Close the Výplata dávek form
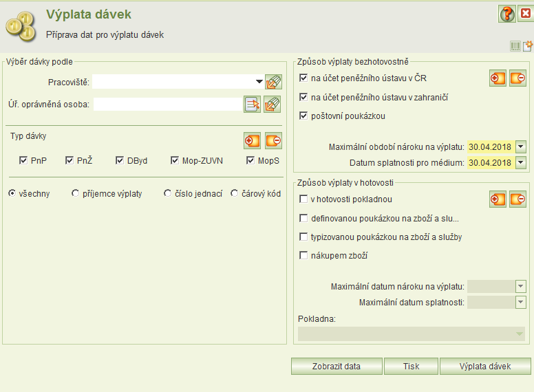This screenshot has height=392, width=534. click(526, 14)
